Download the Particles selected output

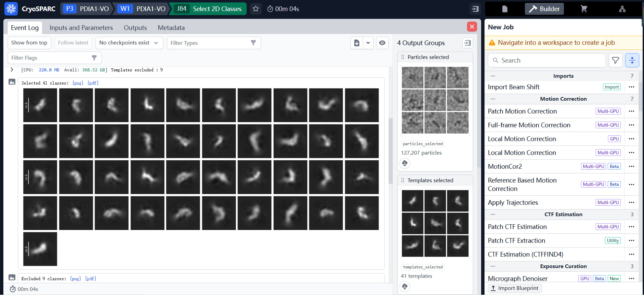click(x=405, y=163)
